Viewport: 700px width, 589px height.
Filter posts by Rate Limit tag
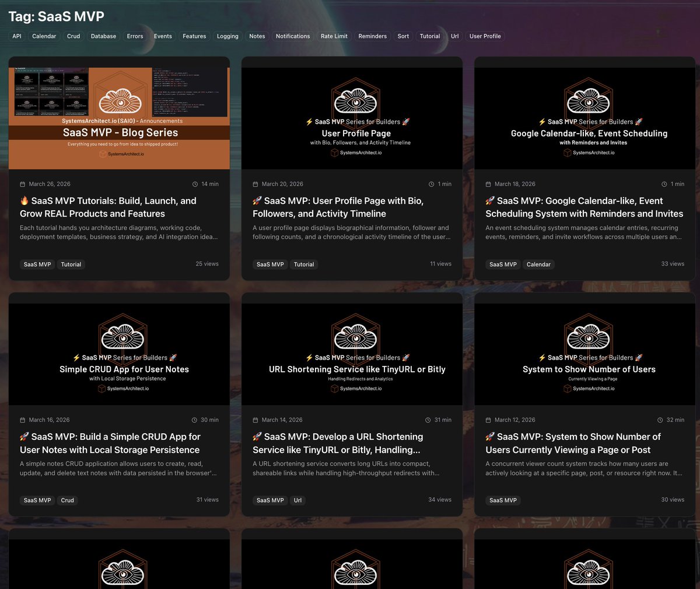click(334, 36)
